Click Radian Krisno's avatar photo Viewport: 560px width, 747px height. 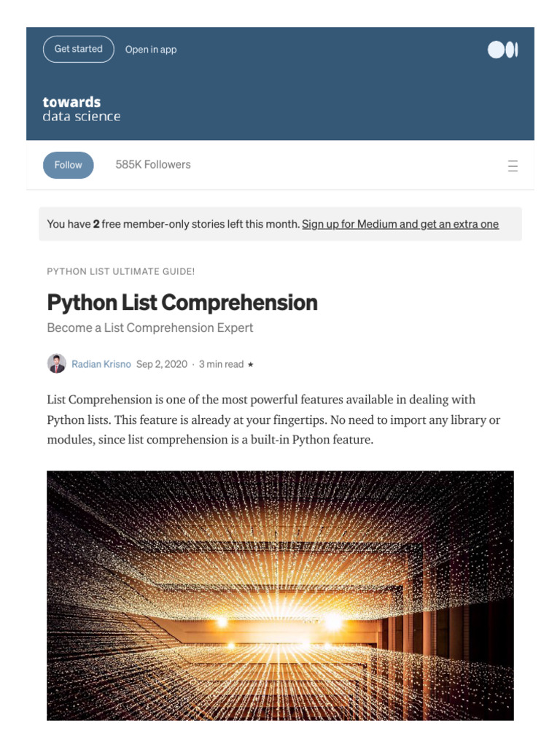coord(57,364)
